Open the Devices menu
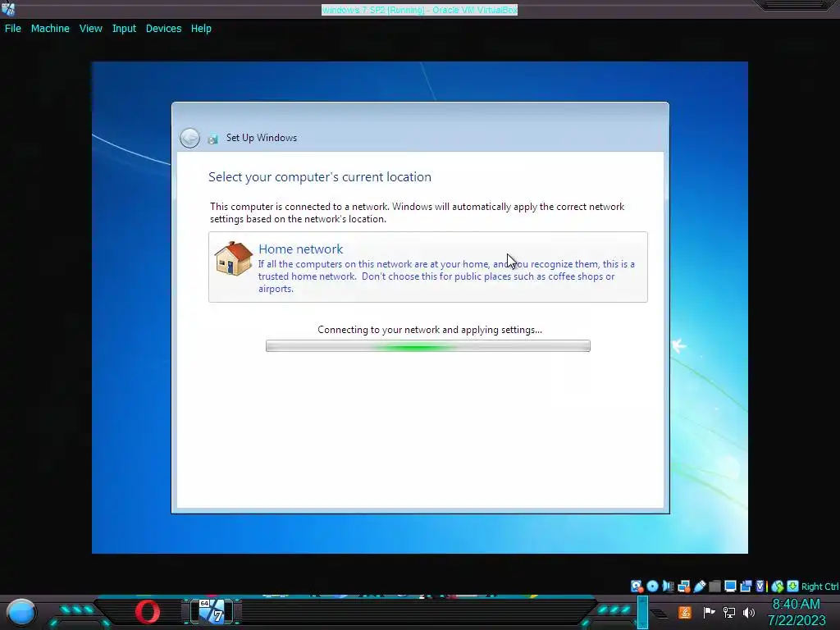Viewport: 840px width, 630px height. [163, 29]
